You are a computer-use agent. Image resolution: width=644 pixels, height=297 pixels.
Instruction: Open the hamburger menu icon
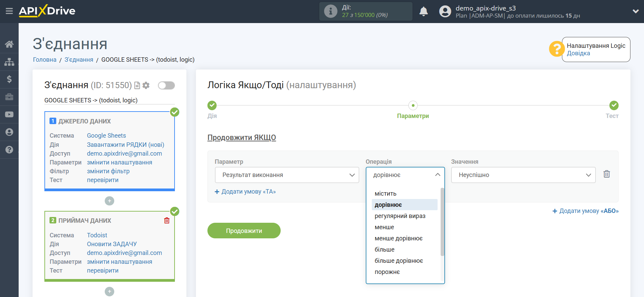point(9,11)
